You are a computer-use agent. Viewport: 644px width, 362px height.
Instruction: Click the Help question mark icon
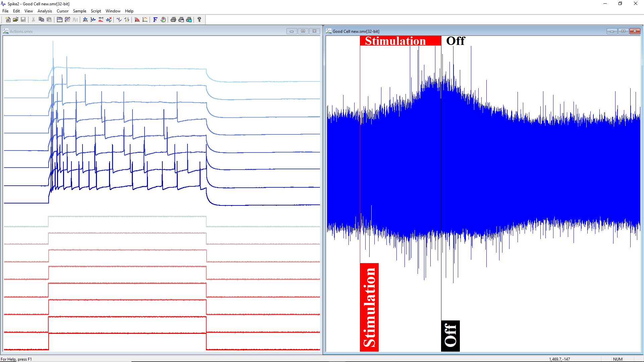tap(199, 20)
